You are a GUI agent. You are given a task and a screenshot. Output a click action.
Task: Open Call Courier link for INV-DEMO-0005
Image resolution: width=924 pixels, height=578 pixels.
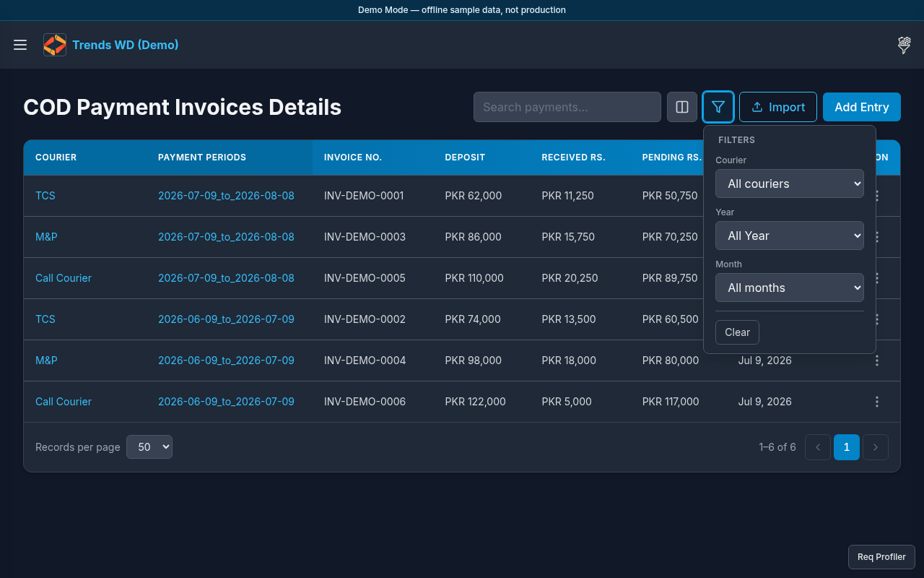[x=64, y=278]
